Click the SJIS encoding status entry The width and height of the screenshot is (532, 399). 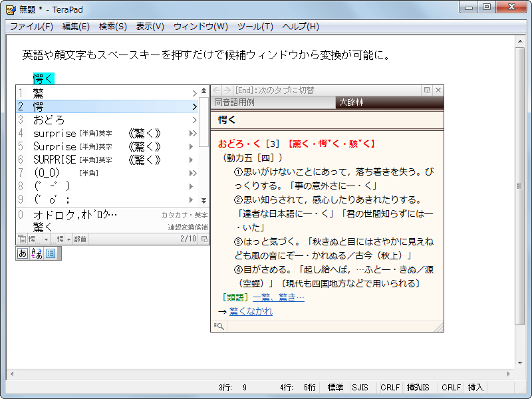coord(360,388)
